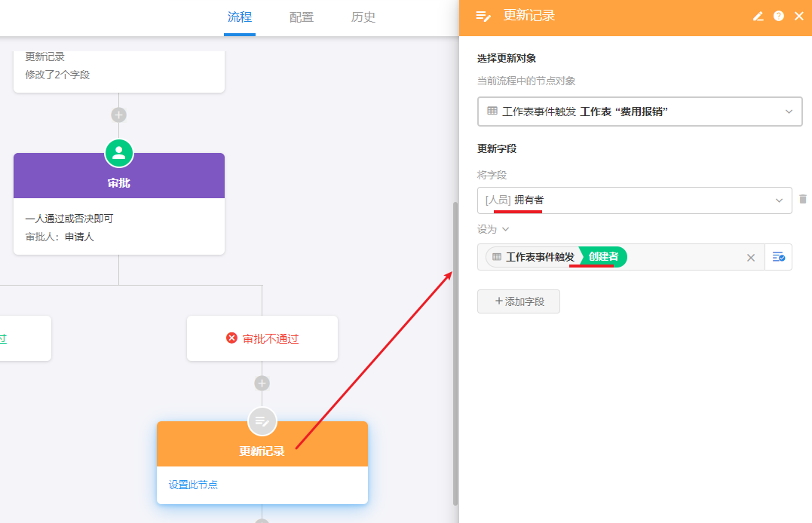Add a node below 审批不通过 branch
This screenshot has width=812, height=523.
click(x=262, y=384)
